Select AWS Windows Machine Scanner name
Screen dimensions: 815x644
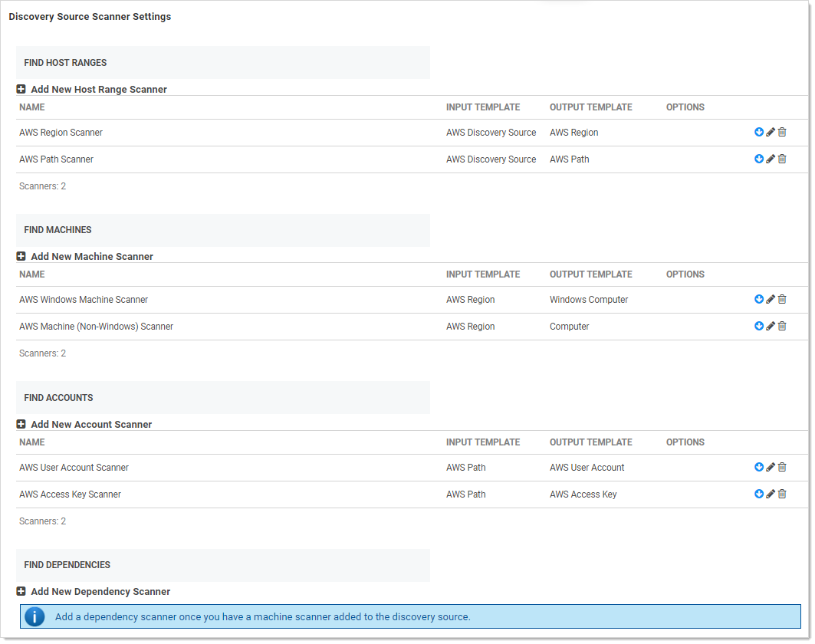84,300
